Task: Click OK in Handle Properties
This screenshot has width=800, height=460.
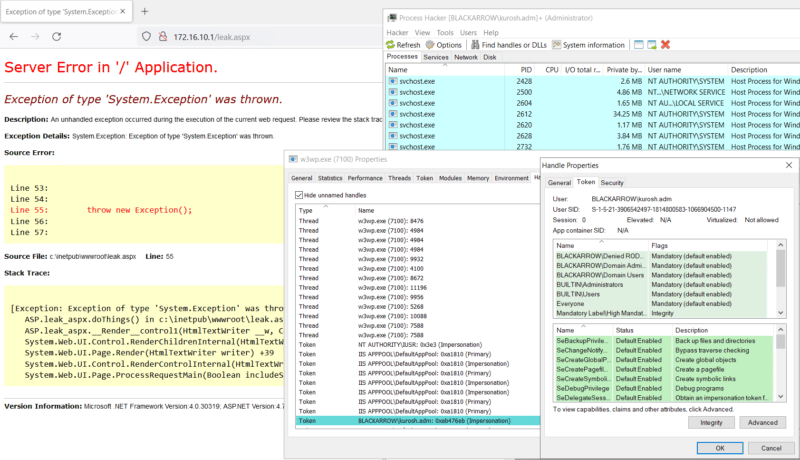Action: click(x=720, y=448)
